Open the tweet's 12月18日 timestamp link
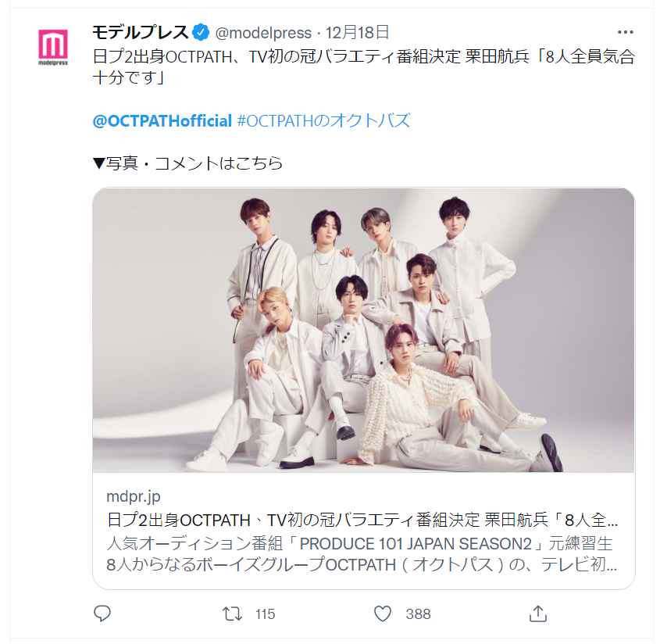 pyautogui.click(x=357, y=32)
